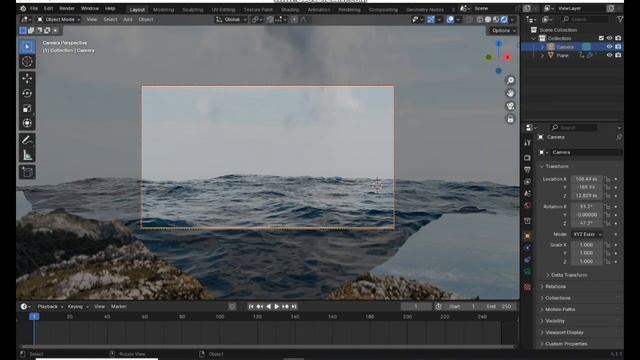Click the Rotation X value field
Screen dimensions: 640x360
point(586,207)
